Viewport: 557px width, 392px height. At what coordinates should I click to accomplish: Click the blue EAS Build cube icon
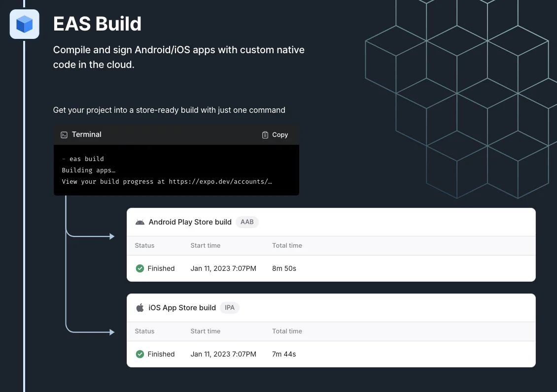pyautogui.click(x=24, y=24)
